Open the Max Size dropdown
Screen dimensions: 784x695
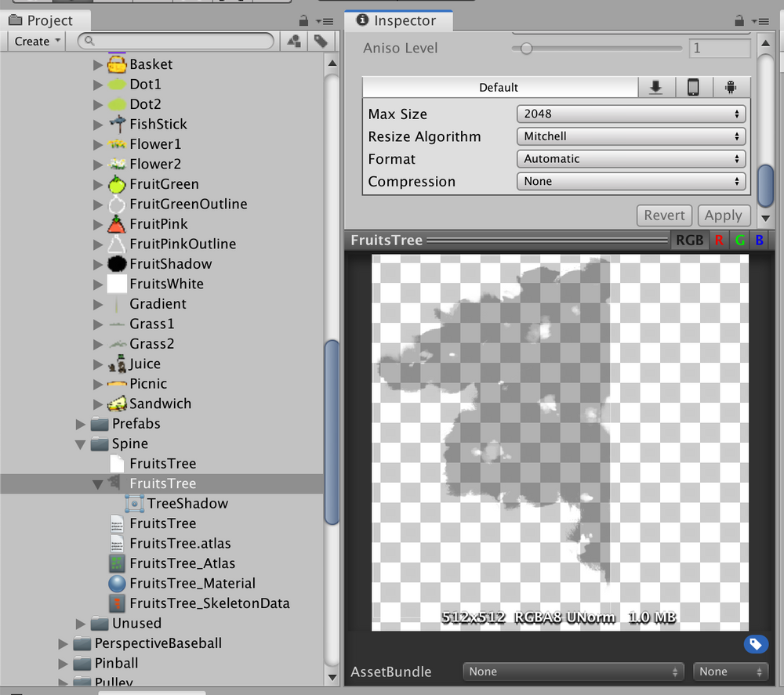(x=631, y=114)
